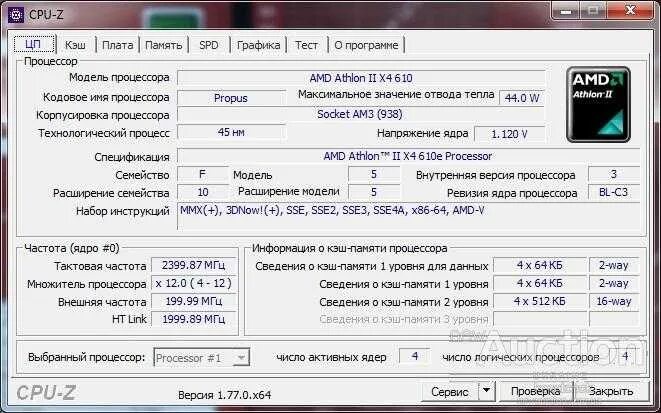This screenshot has width=661, height=413.
Task: Click the CPU-Z app icon in title bar
Action: point(16,15)
